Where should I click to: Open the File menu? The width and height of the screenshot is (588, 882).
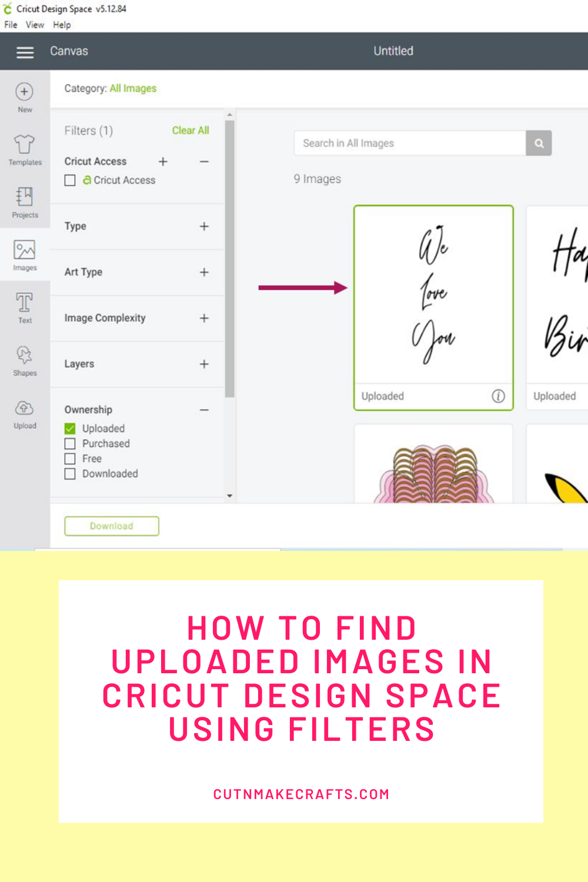point(9,25)
